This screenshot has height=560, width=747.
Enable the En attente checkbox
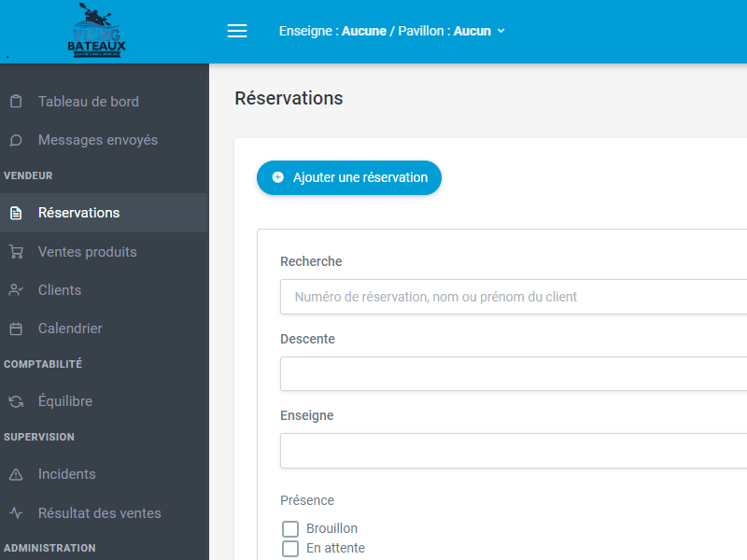[290, 549]
